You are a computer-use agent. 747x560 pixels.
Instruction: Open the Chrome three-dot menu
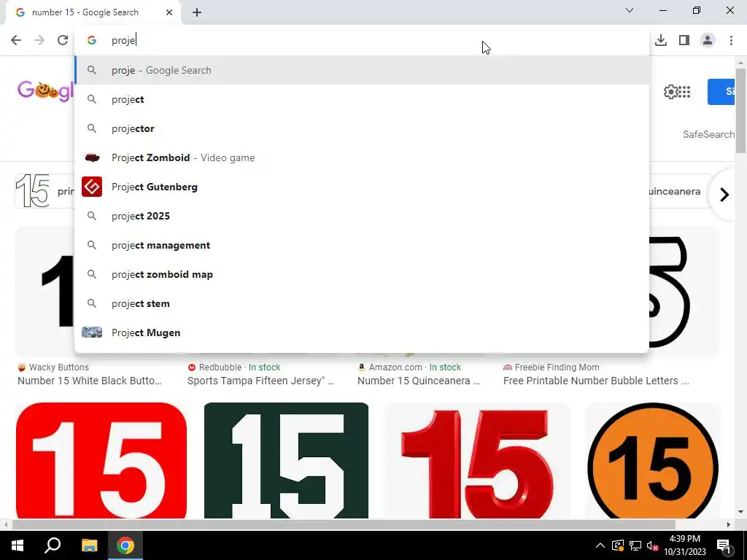(731, 40)
